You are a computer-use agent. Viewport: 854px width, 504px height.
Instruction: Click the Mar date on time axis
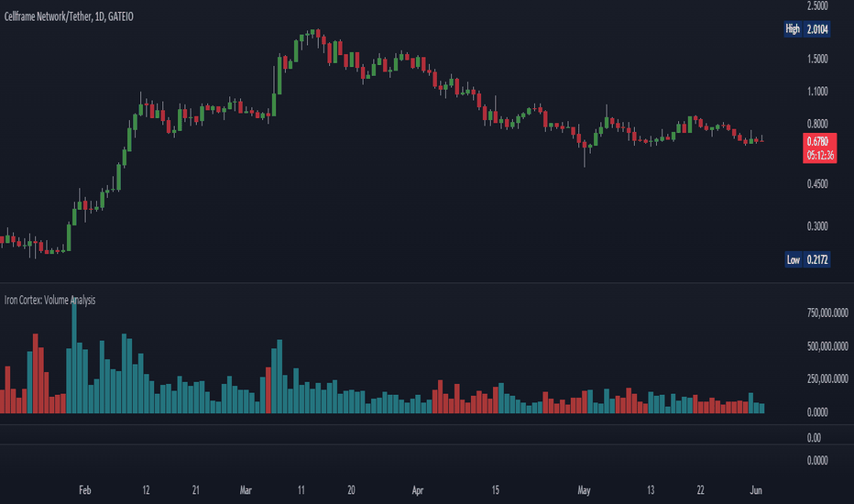point(246,490)
